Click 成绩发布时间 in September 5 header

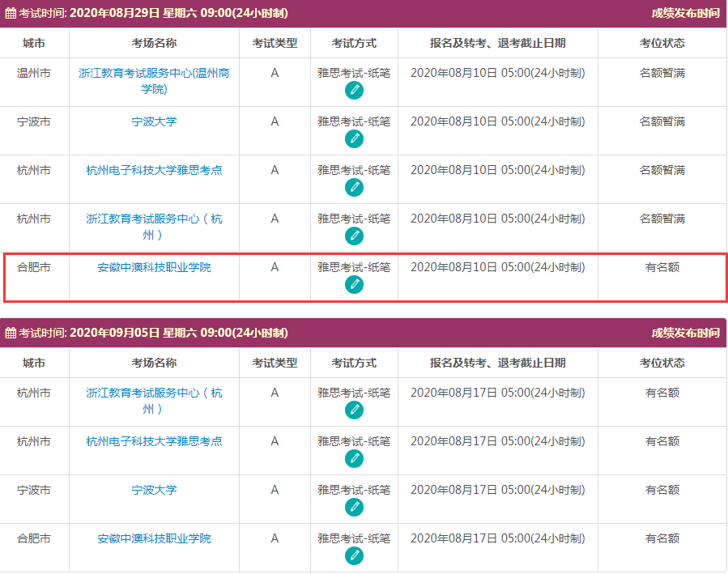click(x=685, y=333)
